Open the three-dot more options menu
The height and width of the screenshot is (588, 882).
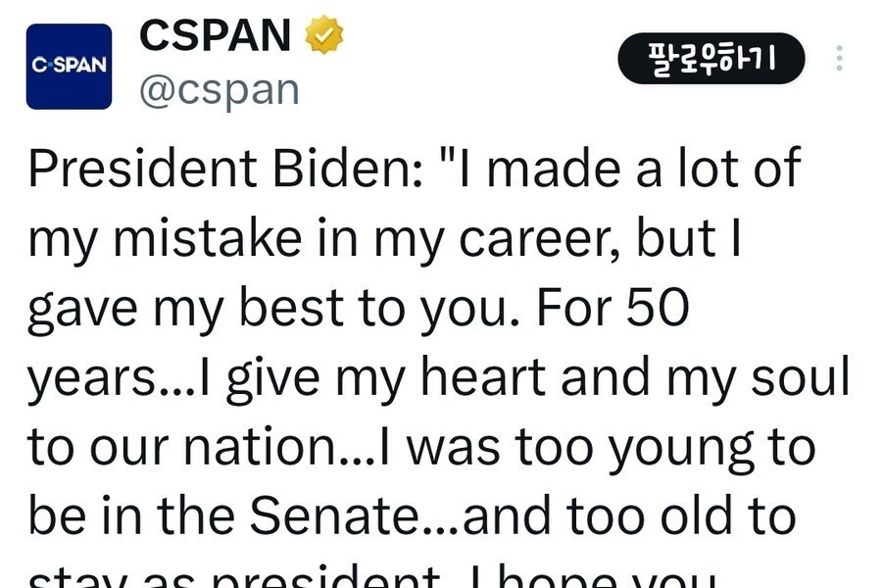(839, 58)
